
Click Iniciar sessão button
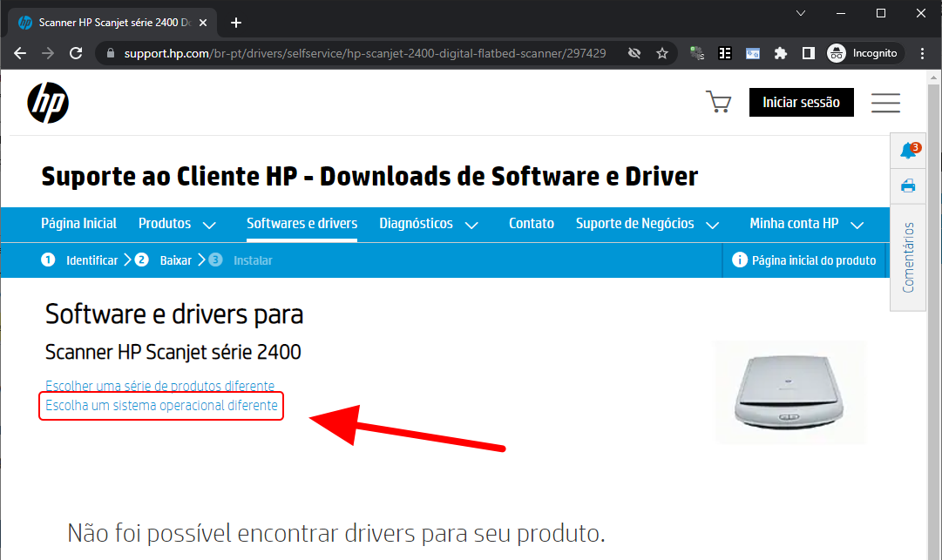coord(802,102)
